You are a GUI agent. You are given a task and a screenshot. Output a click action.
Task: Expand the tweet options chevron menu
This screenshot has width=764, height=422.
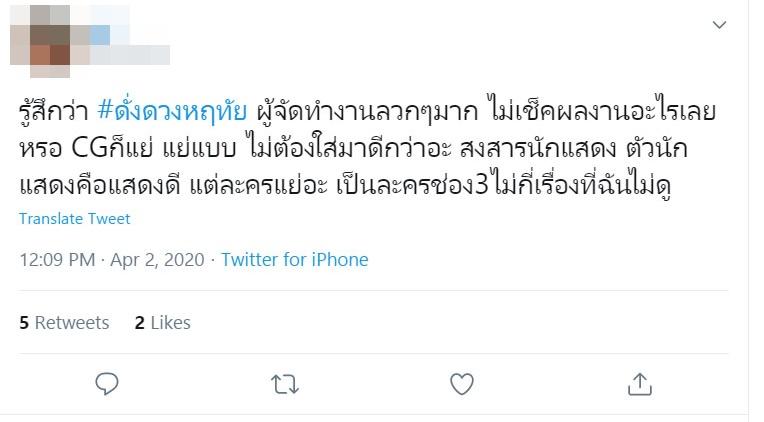point(719,24)
